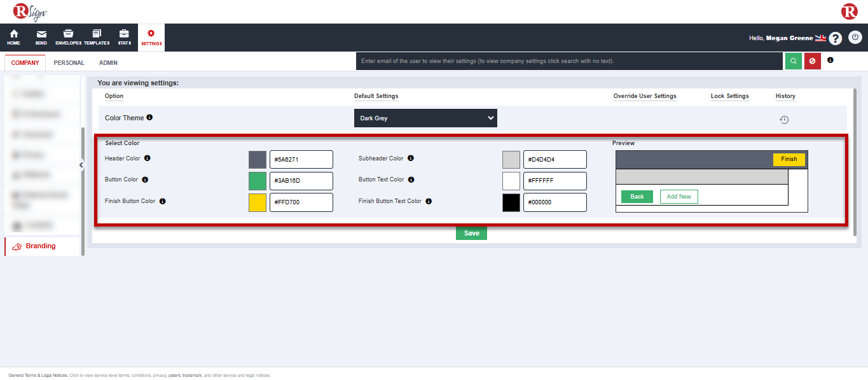Click info icon beside Finish Button Color
Image resolution: width=868 pixels, height=380 pixels.
click(162, 201)
